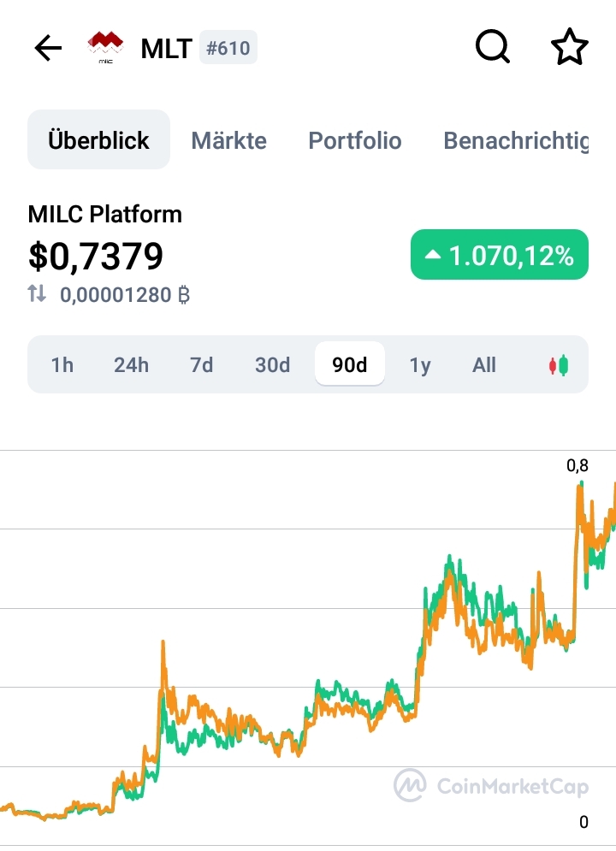Open search with magnifier icon
This screenshot has height=851, width=616.
[x=492, y=47]
